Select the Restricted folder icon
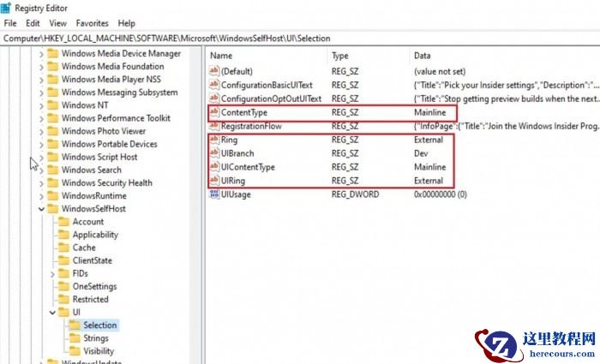The width and height of the screenshot is (600, 364). coord(64,300)
